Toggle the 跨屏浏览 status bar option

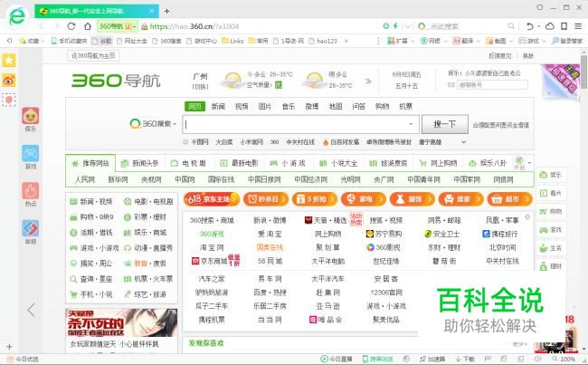click(377, 359)
